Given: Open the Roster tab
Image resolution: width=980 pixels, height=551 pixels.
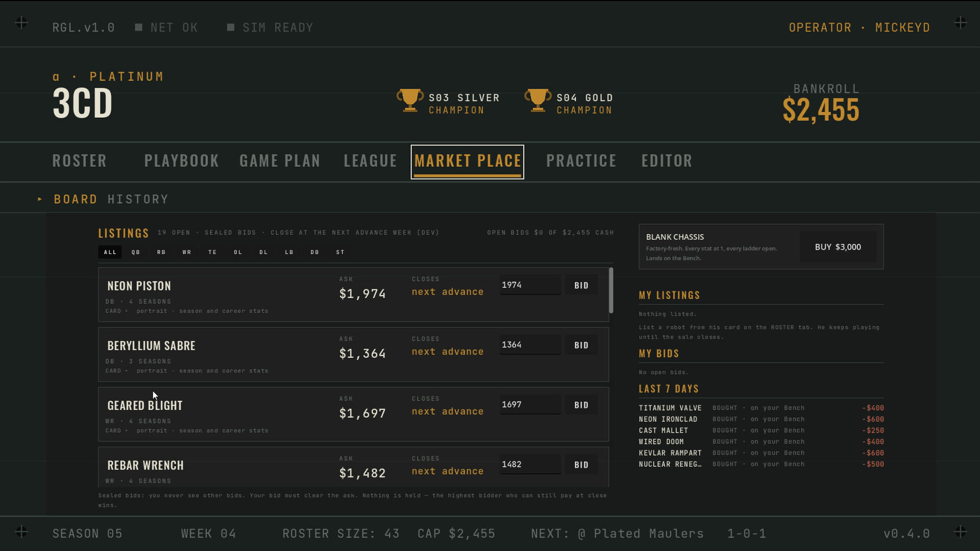Looking at the screenshot, I should click(x=80, y=161).
